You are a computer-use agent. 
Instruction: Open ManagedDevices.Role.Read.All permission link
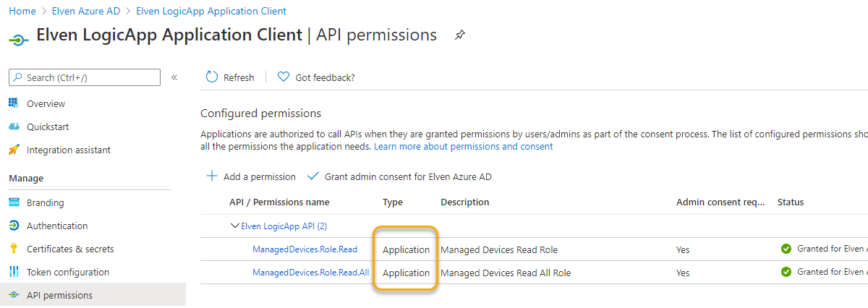tap(311, 273)
